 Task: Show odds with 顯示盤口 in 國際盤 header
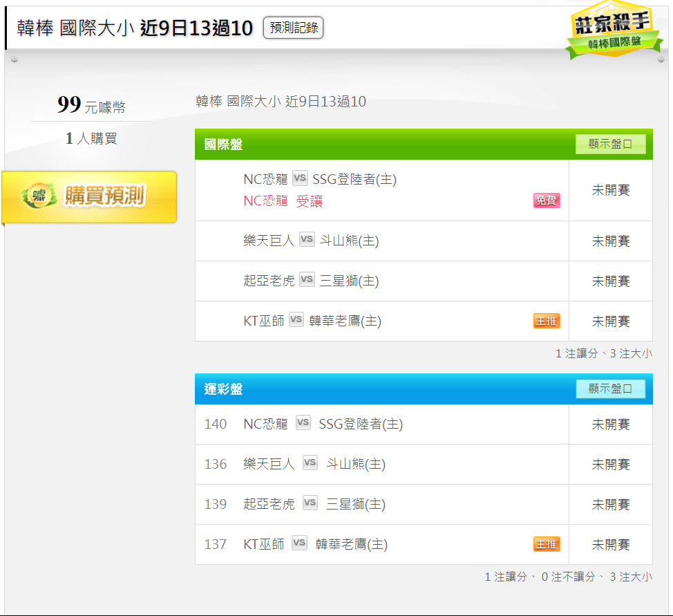click(x=610, y=144)
